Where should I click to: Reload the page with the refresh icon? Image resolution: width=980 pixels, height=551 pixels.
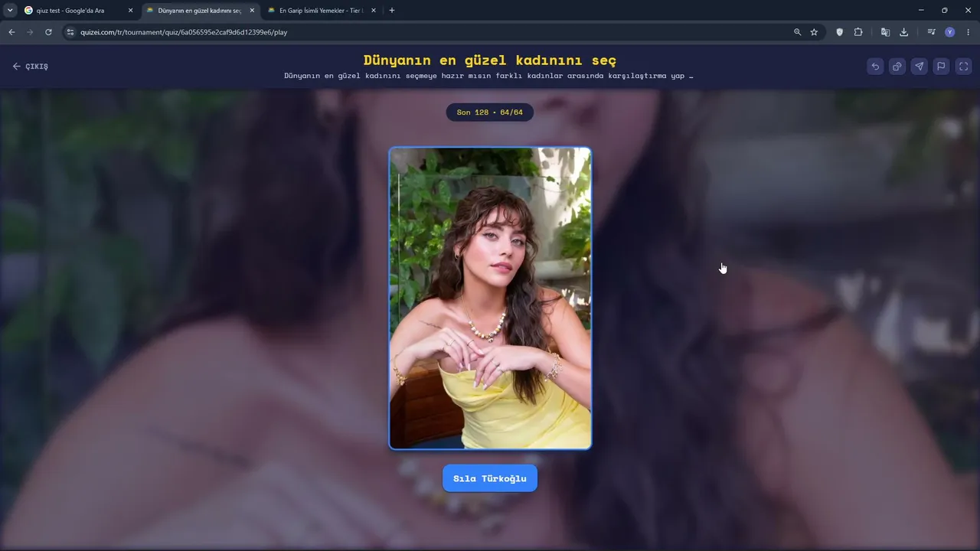48,32
